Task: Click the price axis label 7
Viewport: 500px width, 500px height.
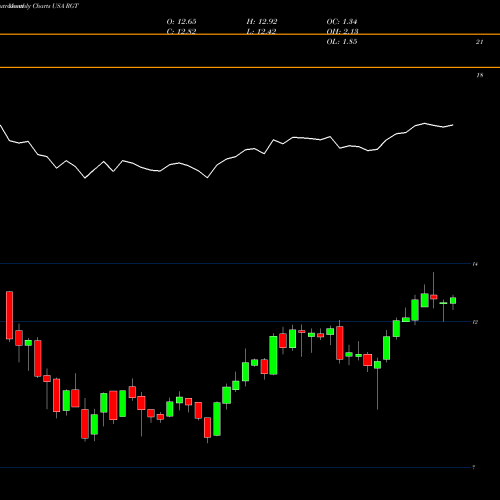Action: [x=473, y=467]
